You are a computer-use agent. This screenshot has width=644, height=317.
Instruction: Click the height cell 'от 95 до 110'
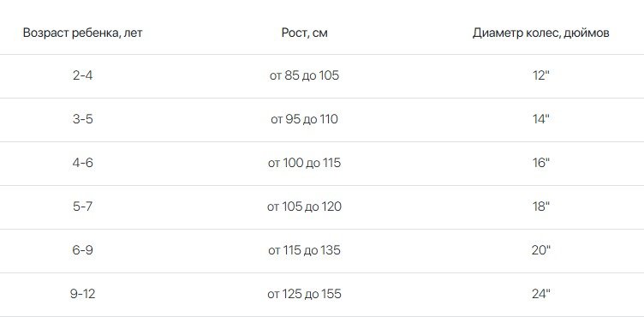(304, 119)
